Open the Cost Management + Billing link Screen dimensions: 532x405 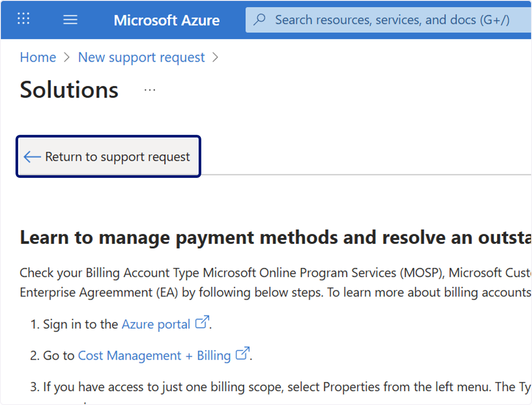(x=155, y=356)
